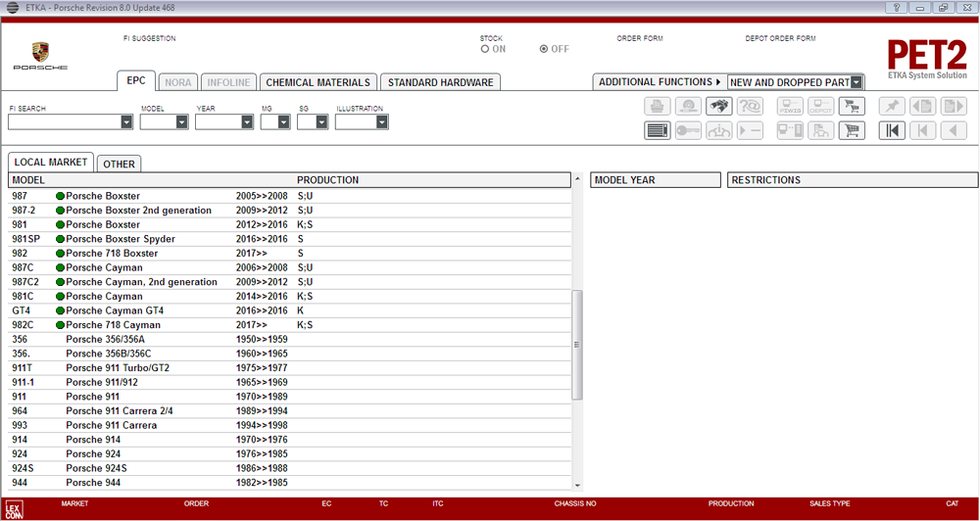
Task: Click the Restrictions column header
Action: point(853,180)
